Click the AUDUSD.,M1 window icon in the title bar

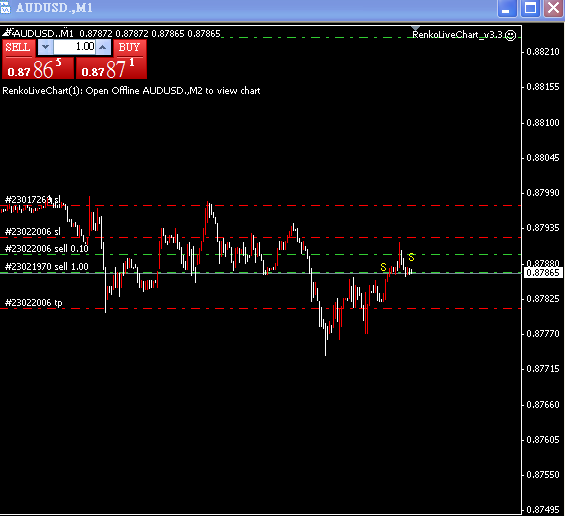click(x=5, y=8)
